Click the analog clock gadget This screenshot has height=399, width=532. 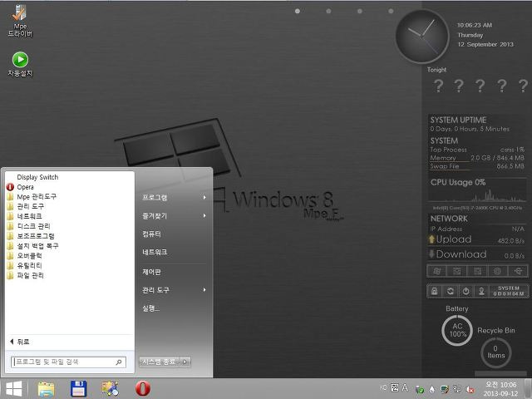click(422, 37)
